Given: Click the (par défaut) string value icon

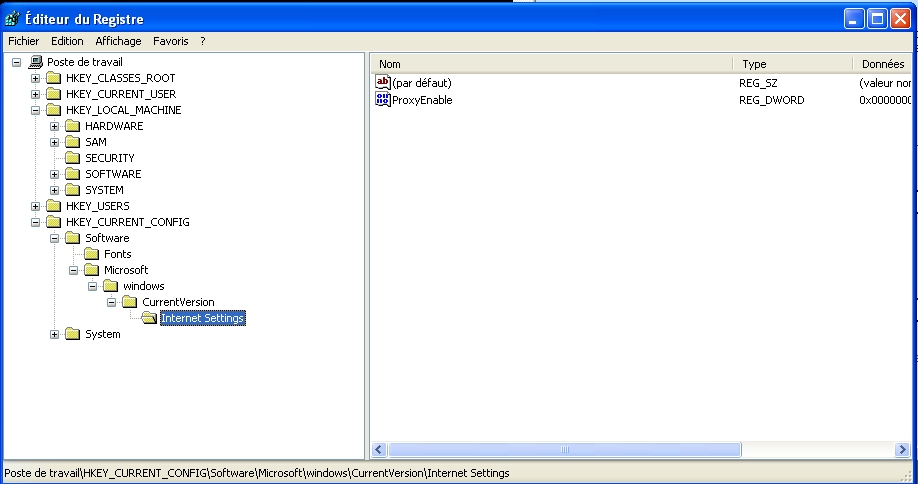Looking at the screenshot, I should point(382,83).
